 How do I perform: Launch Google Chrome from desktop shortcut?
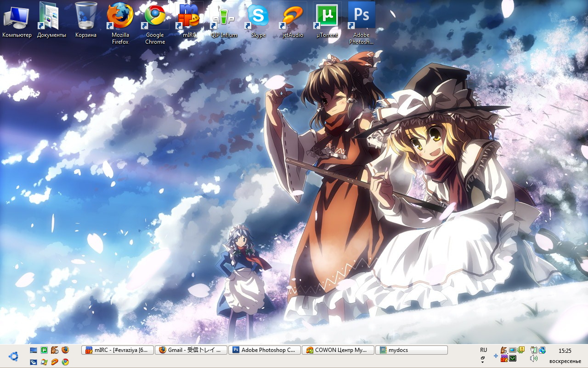point(155,24)
